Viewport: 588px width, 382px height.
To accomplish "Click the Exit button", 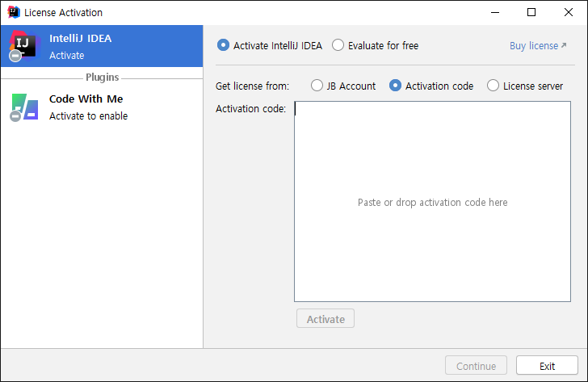I will 547,366.
